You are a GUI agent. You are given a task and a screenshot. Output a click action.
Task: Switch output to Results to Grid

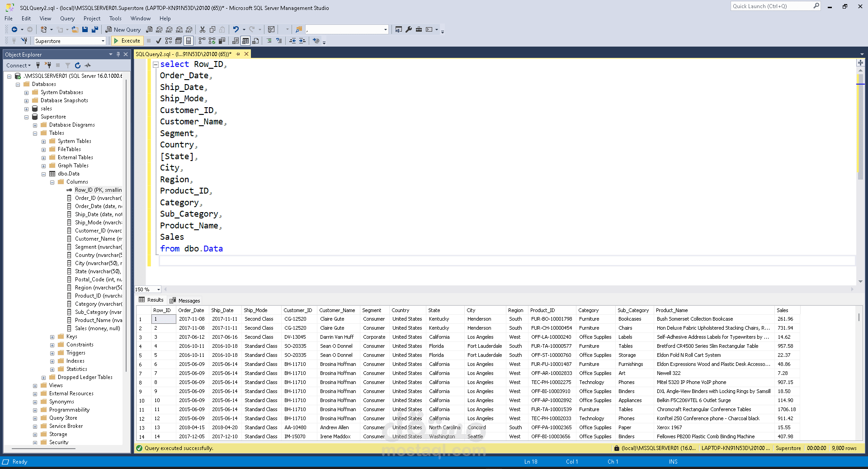coord(245,41)
